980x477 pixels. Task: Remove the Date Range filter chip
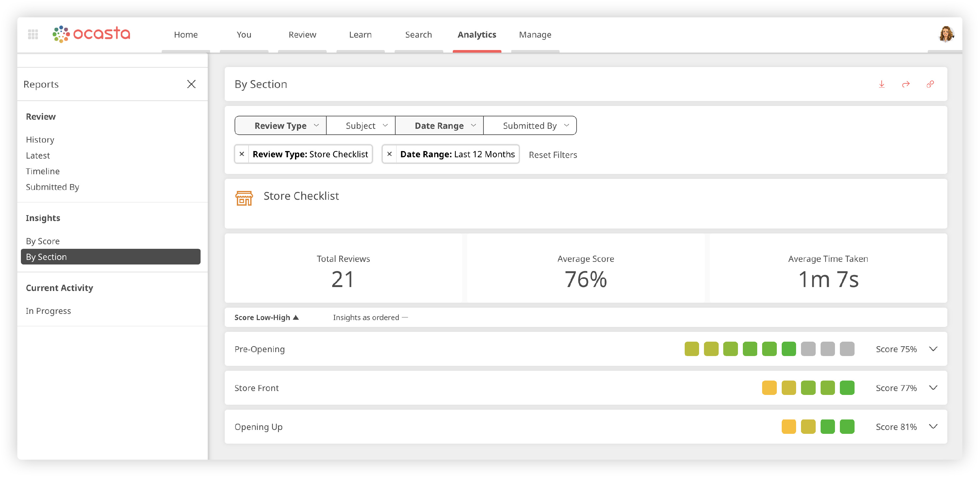coord(389,154)
